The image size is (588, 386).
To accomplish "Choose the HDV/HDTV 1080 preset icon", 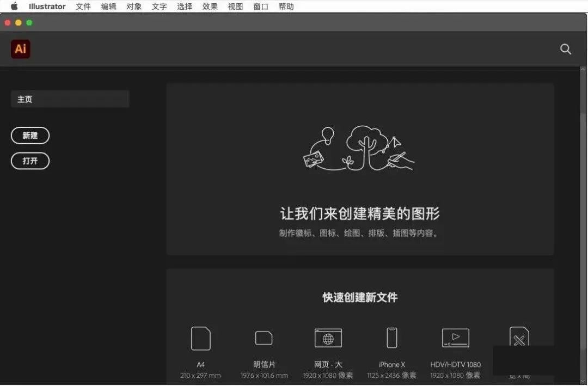I will [456, 338].
